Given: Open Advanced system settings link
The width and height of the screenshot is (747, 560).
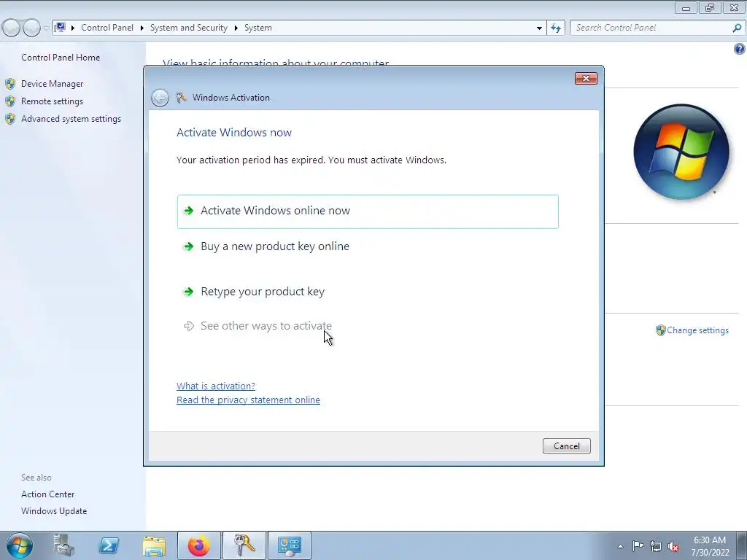Looking at the screenshot, I should 71,119.
